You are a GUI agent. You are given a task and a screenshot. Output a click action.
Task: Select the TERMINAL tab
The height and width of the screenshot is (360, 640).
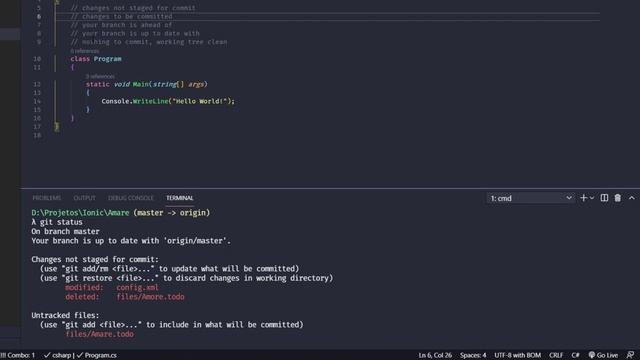pos(180,198)
